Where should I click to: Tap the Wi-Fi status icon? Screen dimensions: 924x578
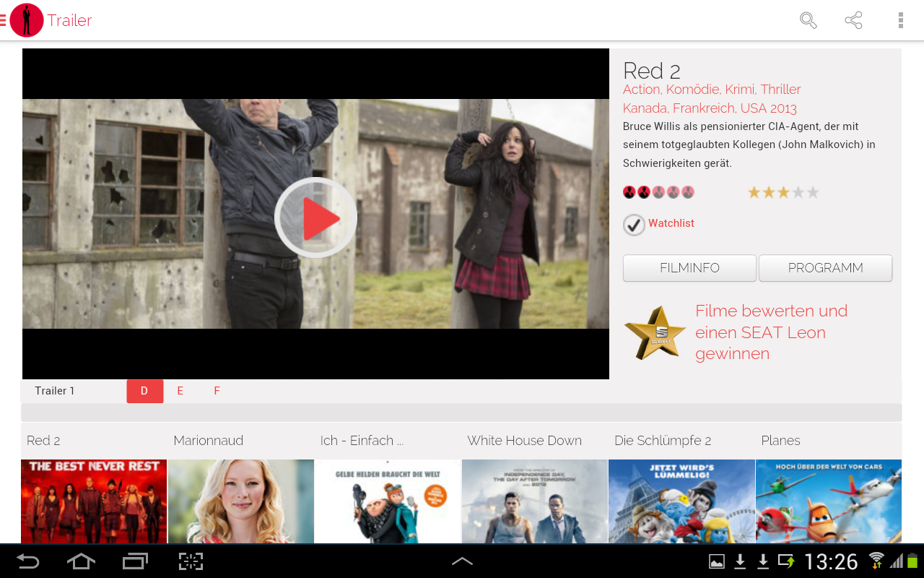pos(876,561)
